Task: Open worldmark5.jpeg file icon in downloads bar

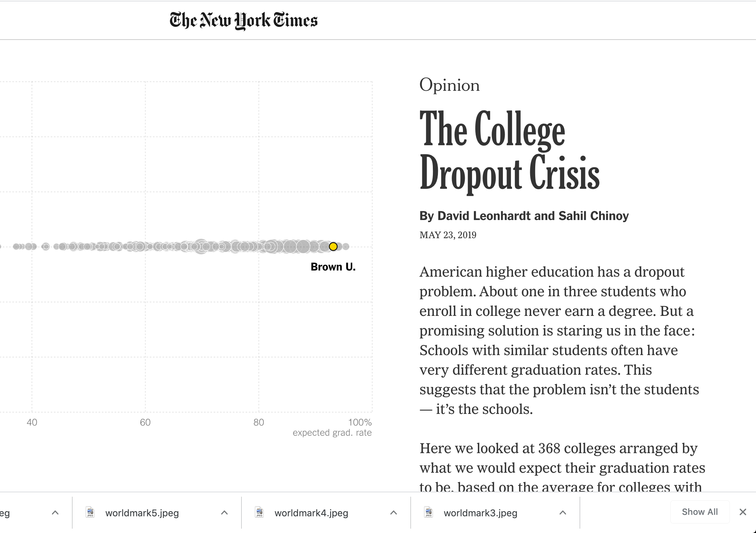Action: tap(90, 512)
